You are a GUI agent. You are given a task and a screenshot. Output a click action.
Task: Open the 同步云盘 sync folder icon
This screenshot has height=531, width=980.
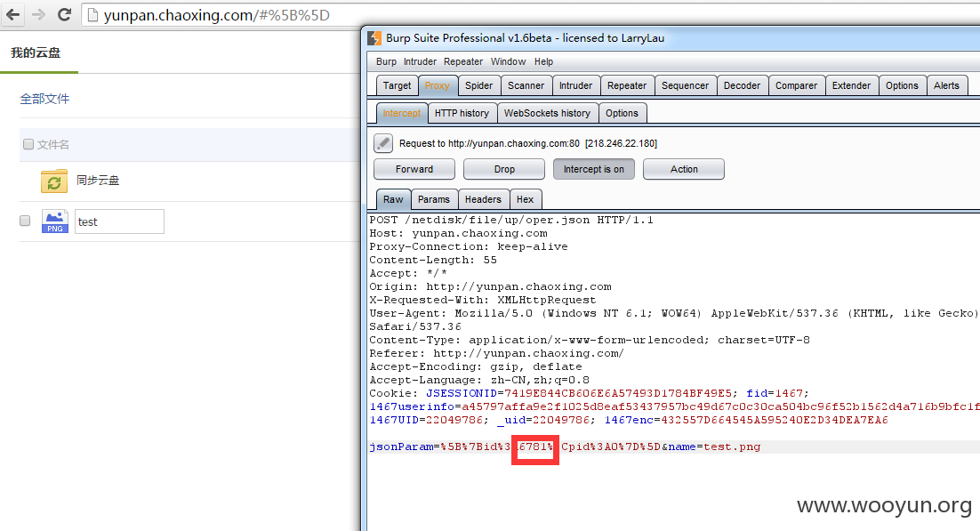(x=54, y=181)
